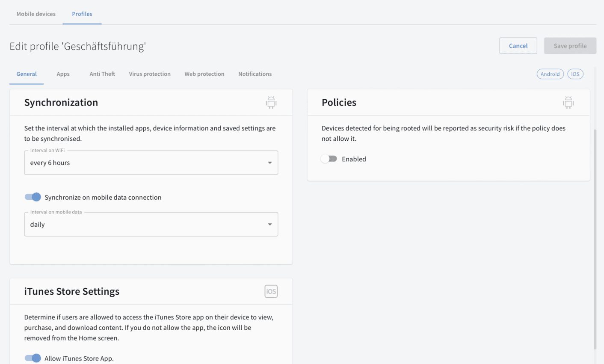Image resolution: width=604 pixels, height=364 pixels.
Task: Click the arrow next to 'every 6 hours'
Action: 269,163
